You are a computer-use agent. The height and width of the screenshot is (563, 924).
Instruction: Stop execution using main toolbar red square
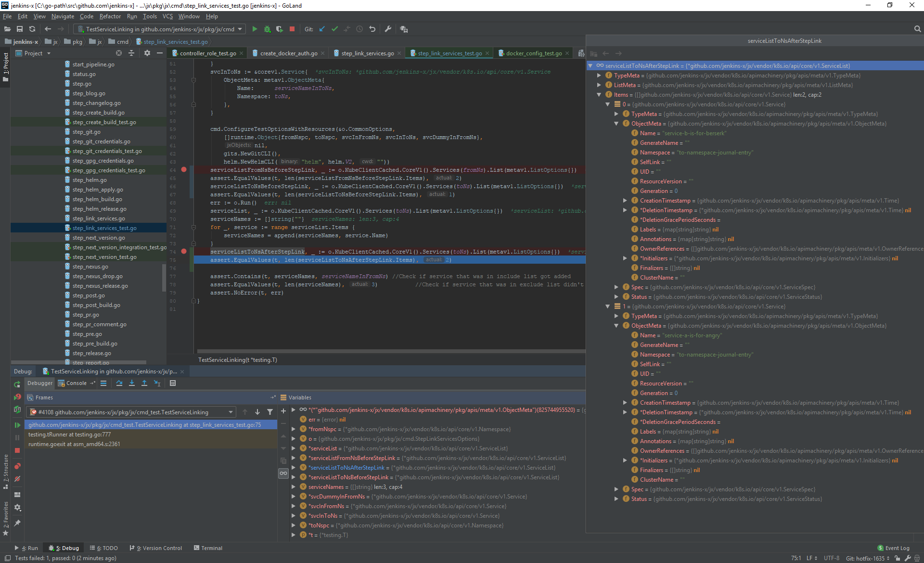coord(292,29)
